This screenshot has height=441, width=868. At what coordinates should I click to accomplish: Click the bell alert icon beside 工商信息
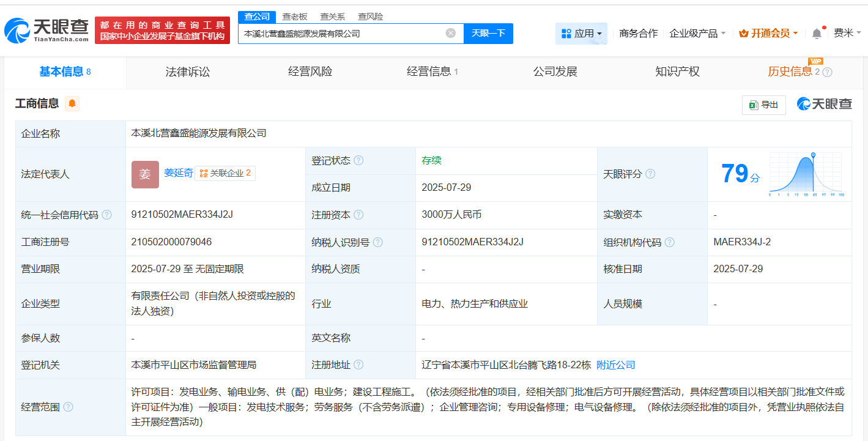click(x=72, y=103)
